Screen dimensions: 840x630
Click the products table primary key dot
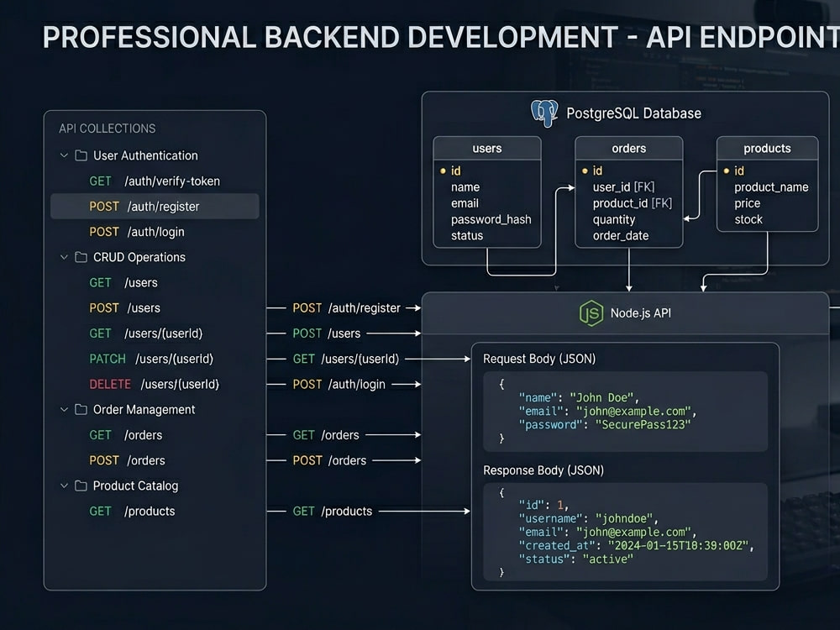[x=727, y=171]
